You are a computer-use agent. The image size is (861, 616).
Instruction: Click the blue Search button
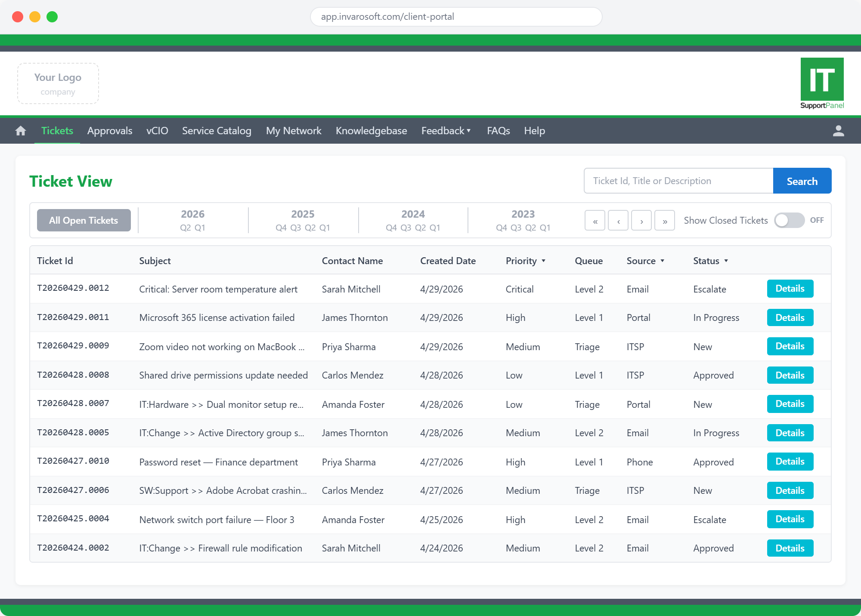802,181
